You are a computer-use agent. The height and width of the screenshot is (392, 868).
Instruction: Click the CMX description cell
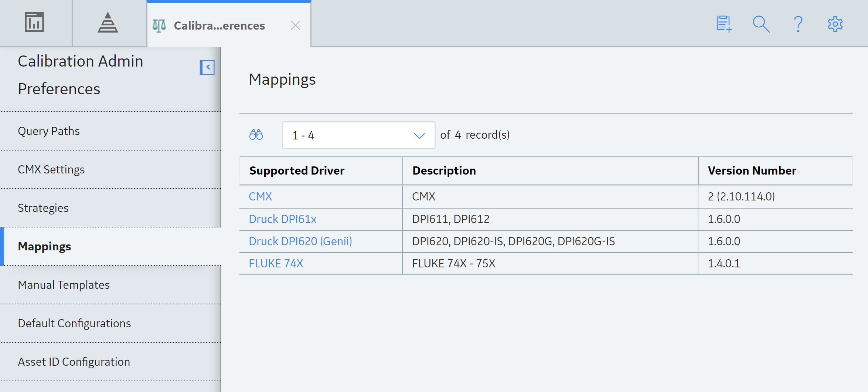click(x=550, y=196)
